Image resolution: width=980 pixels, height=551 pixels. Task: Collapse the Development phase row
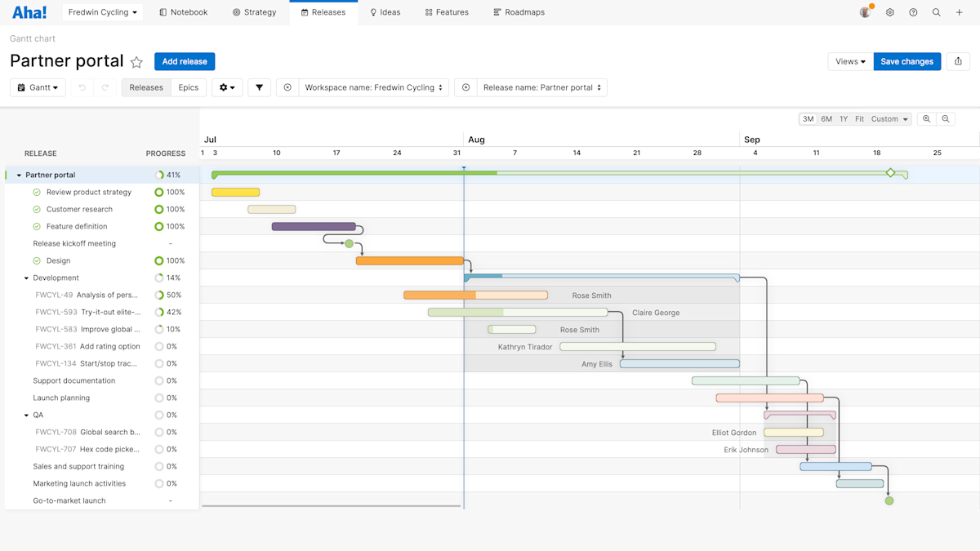(26, 278)
